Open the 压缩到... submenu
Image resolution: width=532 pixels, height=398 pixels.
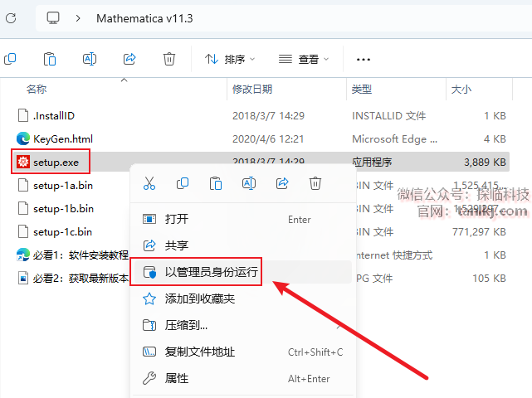(243, 326)
